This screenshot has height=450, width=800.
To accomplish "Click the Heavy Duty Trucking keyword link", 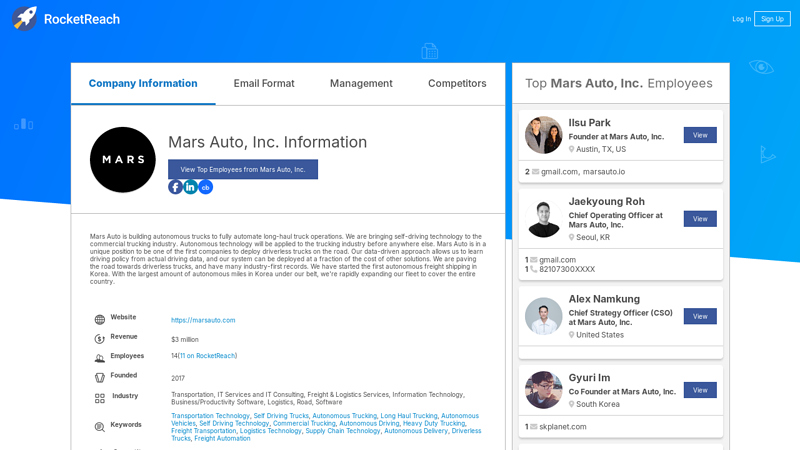I will [x=434, y=423].
